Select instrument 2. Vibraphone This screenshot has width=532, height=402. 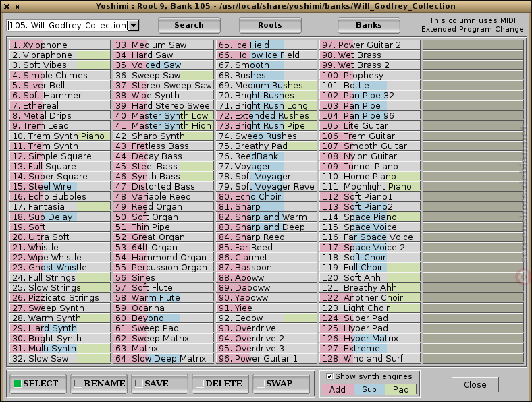(60, 55)
